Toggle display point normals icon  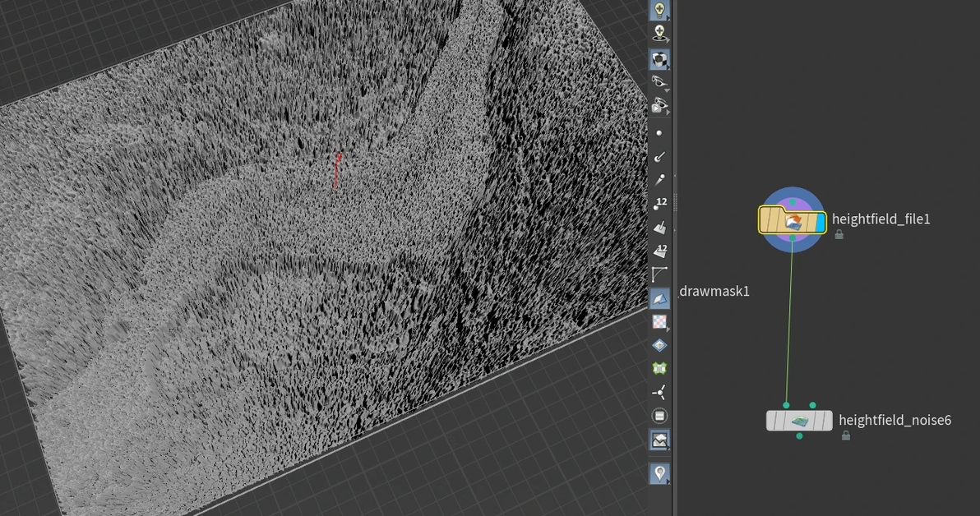[x=659, y=156]
